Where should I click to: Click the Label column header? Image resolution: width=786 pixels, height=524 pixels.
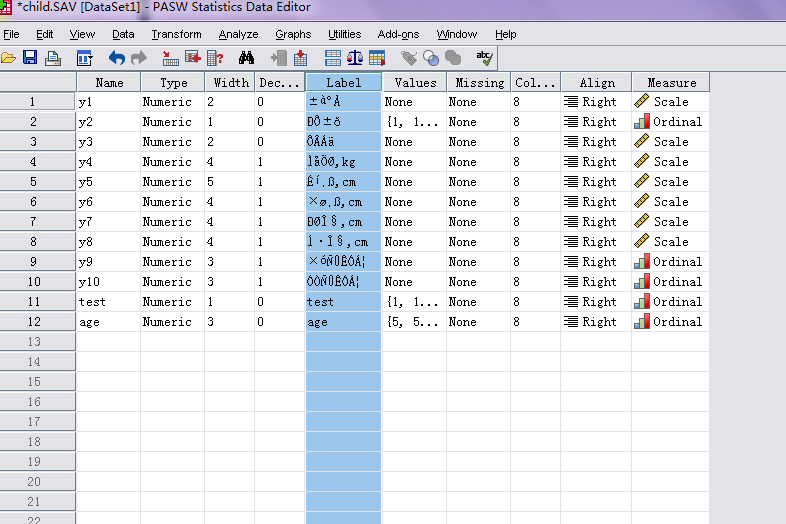343,83
